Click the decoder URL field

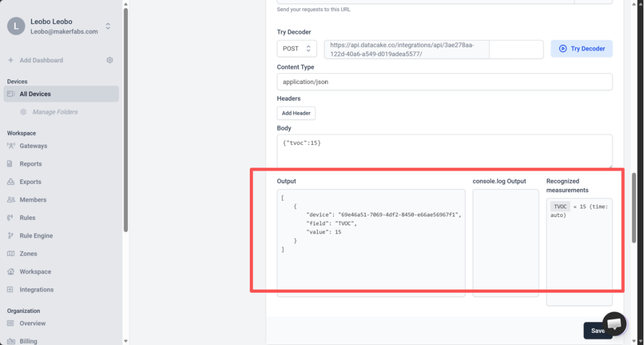(x=406, y=49)
